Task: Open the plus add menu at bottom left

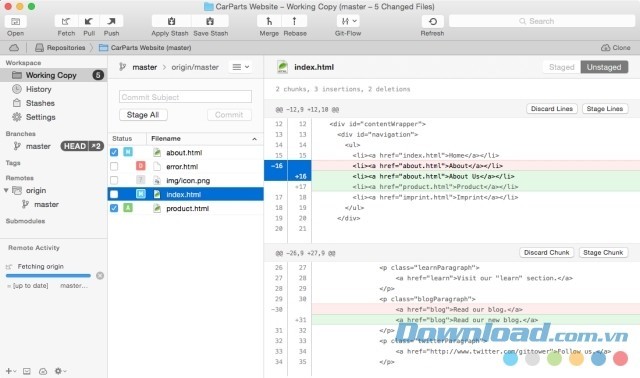Action: [x=11, y=371]
